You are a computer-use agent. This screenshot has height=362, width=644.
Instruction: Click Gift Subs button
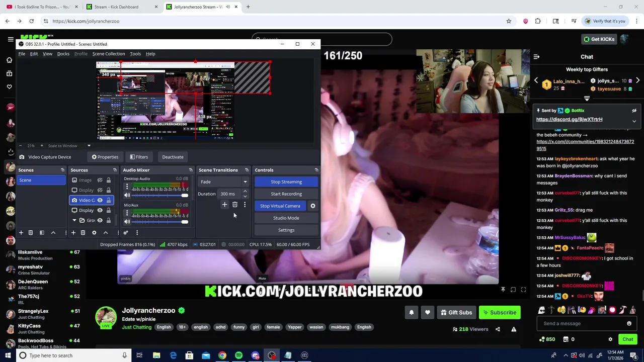point(456,312)
